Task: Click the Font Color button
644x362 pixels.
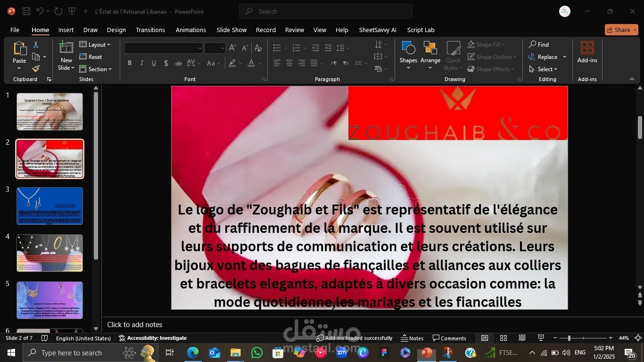Action: (251, 63)
